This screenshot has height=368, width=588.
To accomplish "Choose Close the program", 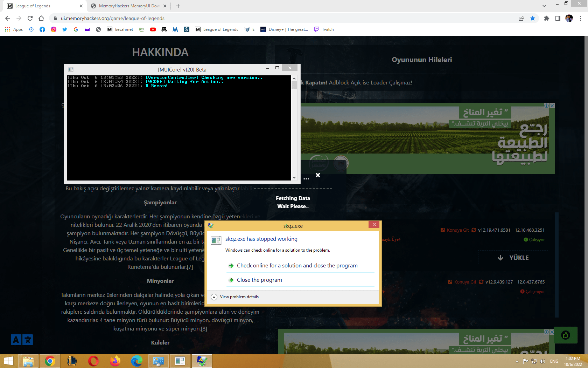I will [300, 280].
